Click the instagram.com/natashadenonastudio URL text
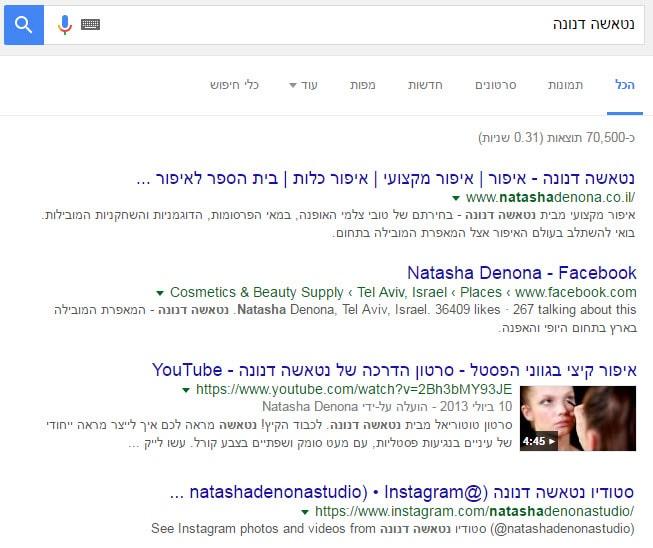653x548 pixels. [474, 511]
